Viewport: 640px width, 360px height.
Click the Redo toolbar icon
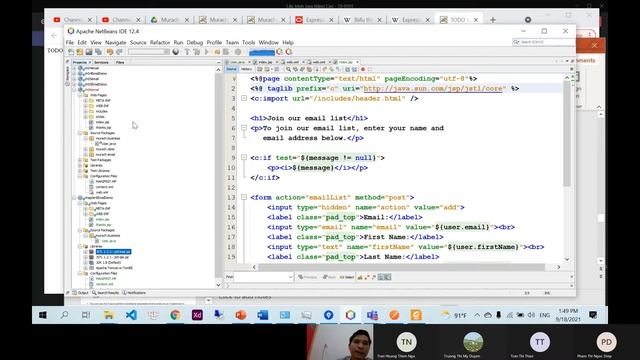(x=119, y=52)
